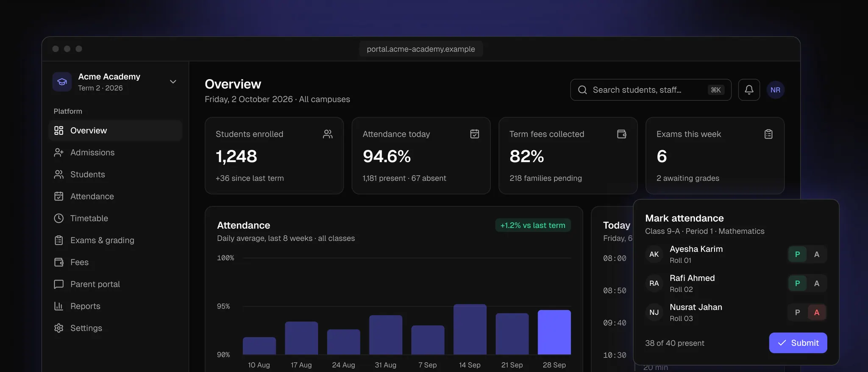
Task: Click the Attendance today calendar icon on card
Action: [x=475, y=134]
